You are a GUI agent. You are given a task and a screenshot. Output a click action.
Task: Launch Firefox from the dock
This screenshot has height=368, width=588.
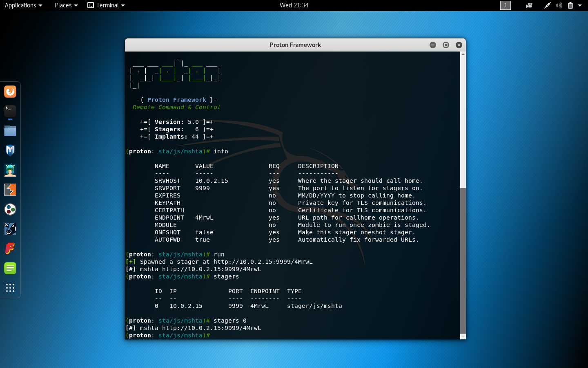point(10,92)
